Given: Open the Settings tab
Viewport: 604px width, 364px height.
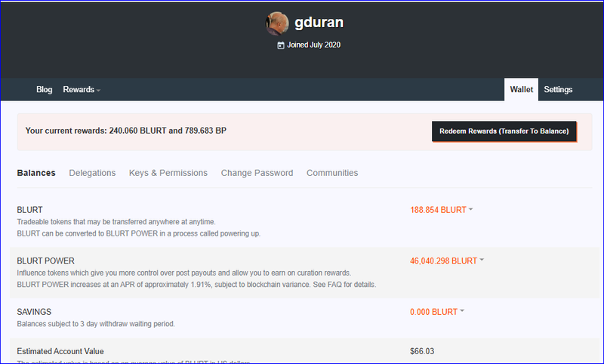Looking at the screenshot, I should point(558,90).
